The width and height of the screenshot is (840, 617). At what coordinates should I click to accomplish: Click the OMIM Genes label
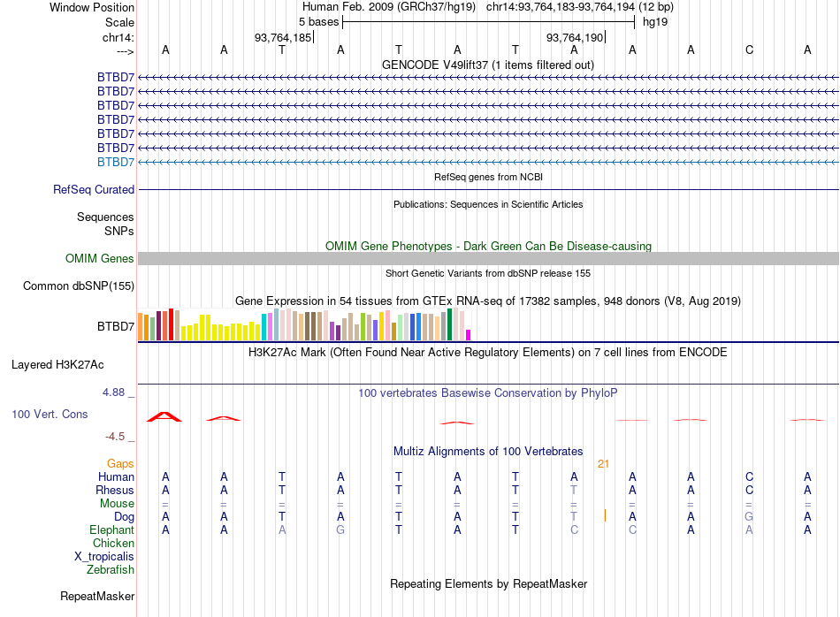tap(100, 259)
